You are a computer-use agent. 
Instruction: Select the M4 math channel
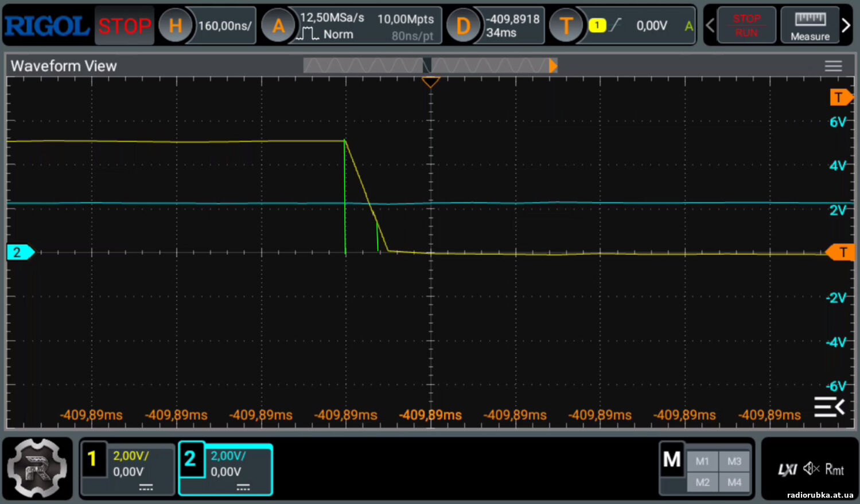click(x=734, y=482)
